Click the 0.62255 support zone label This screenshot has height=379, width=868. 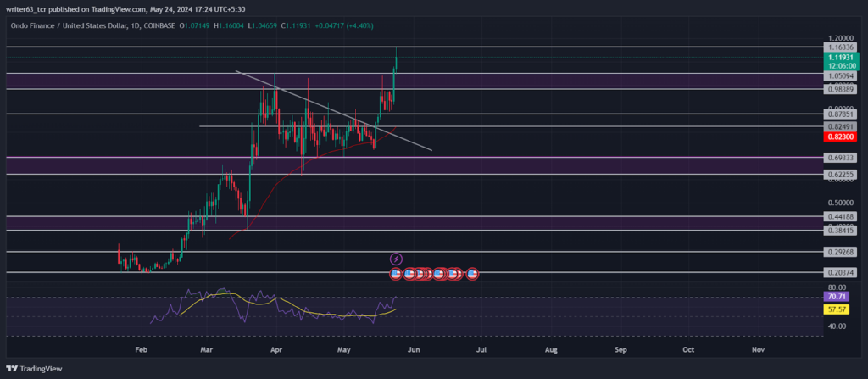842,174
